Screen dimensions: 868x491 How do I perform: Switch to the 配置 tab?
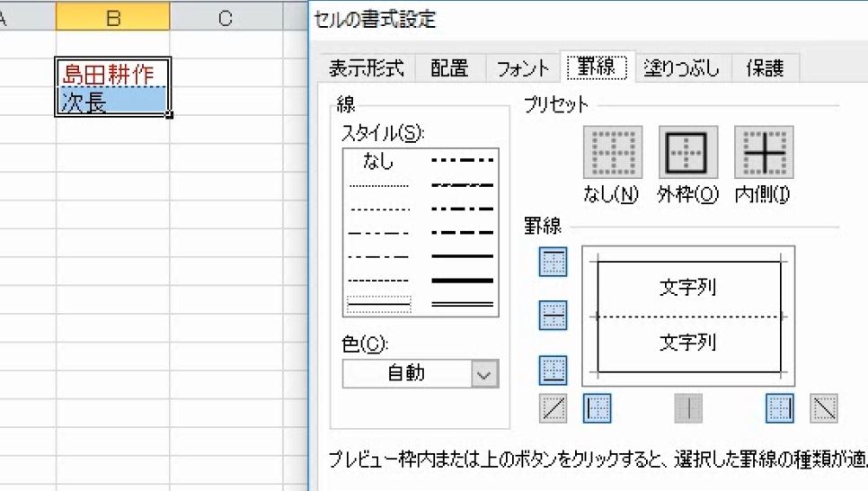click(449, 68)
